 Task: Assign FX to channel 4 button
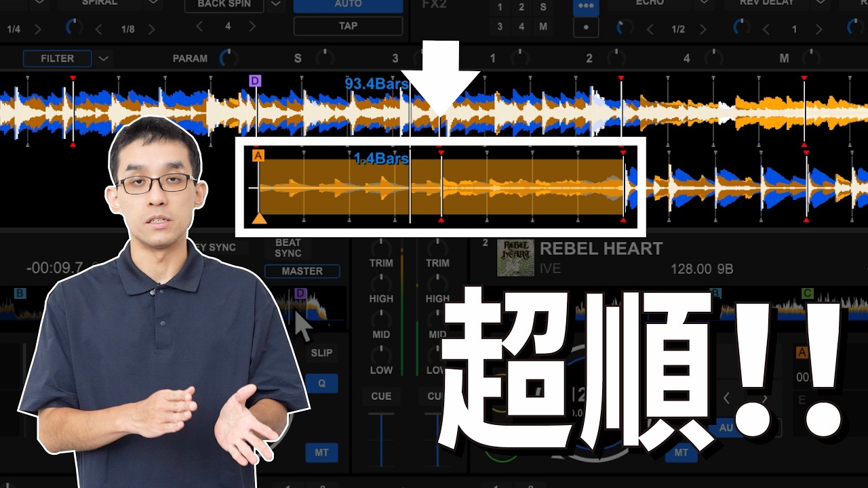521,27
